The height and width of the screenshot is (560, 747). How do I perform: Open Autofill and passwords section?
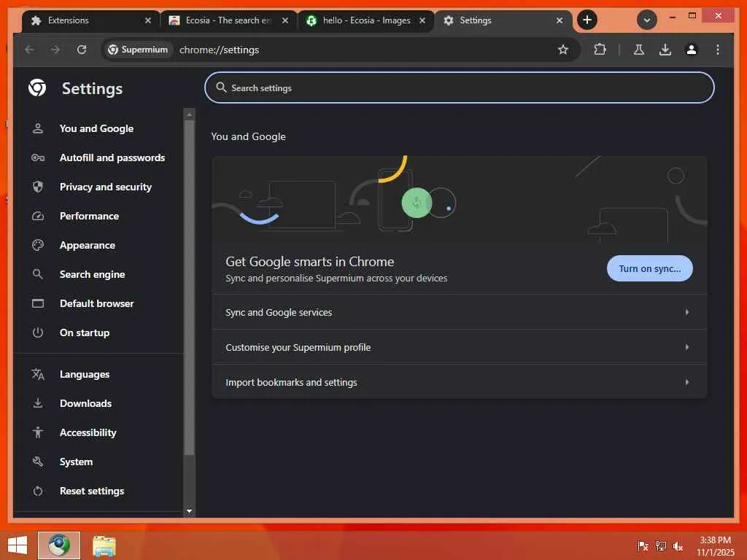click(98, 157)
